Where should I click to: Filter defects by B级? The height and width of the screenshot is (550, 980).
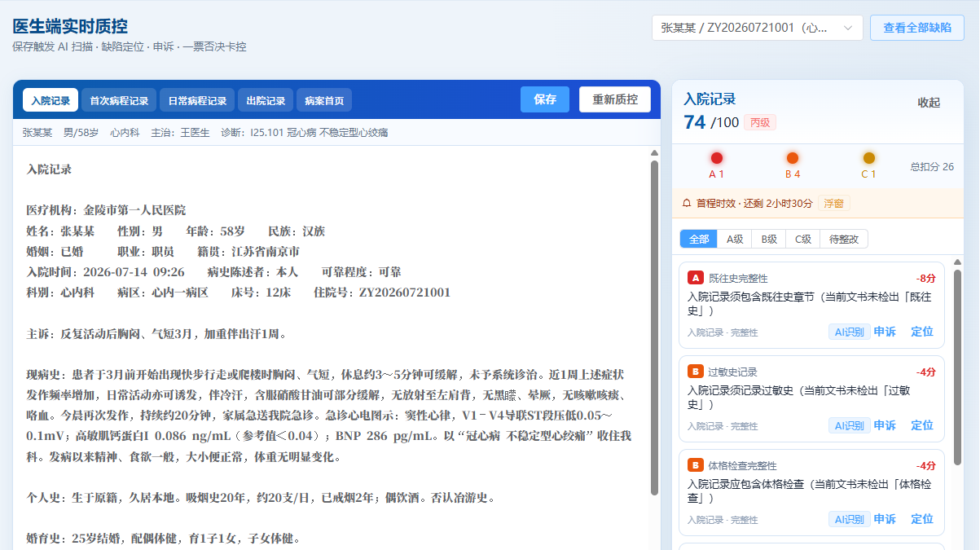(x=769, y=239)
